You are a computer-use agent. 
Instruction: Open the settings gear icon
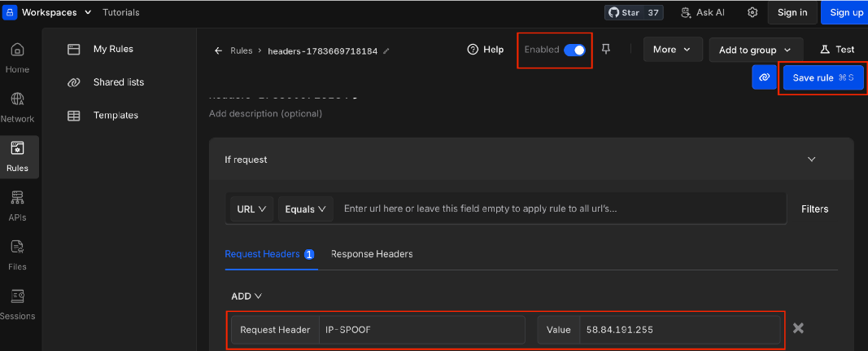click(752, 12)
